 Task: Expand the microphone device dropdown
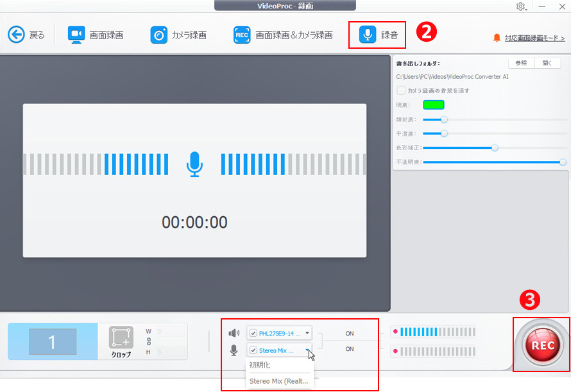pyautogui.click(x=308, y=350)
